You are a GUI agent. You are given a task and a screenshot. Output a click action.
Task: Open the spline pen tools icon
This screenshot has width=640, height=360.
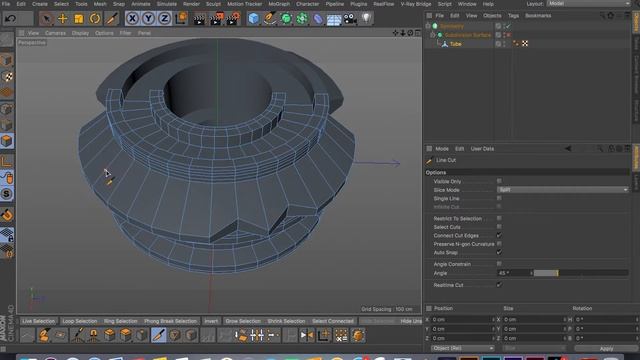pos(270,18)
